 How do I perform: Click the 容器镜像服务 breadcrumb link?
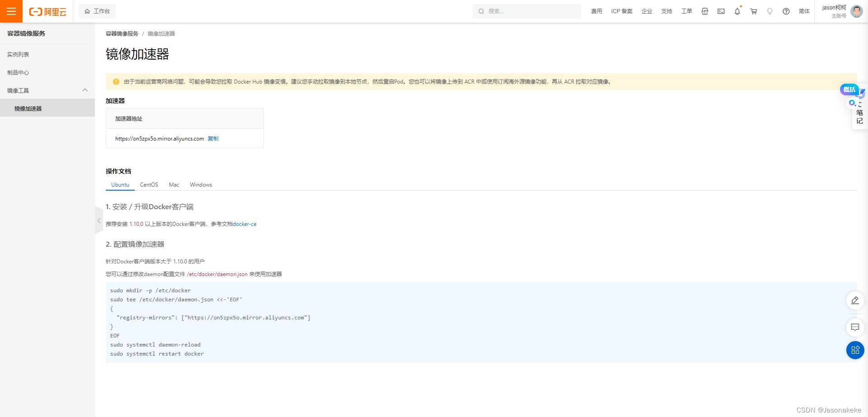(x=122, y=34)
